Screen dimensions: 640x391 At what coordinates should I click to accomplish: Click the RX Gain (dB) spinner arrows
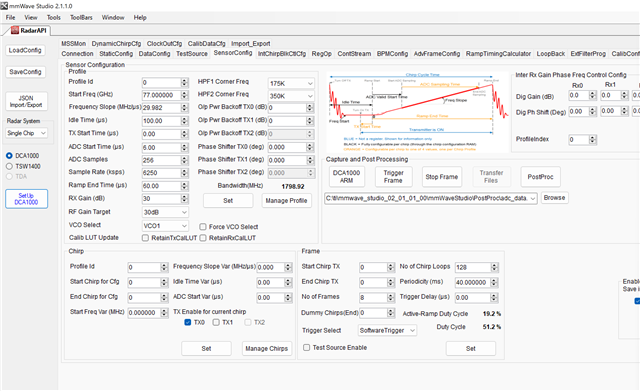click(x=184, y=199)
